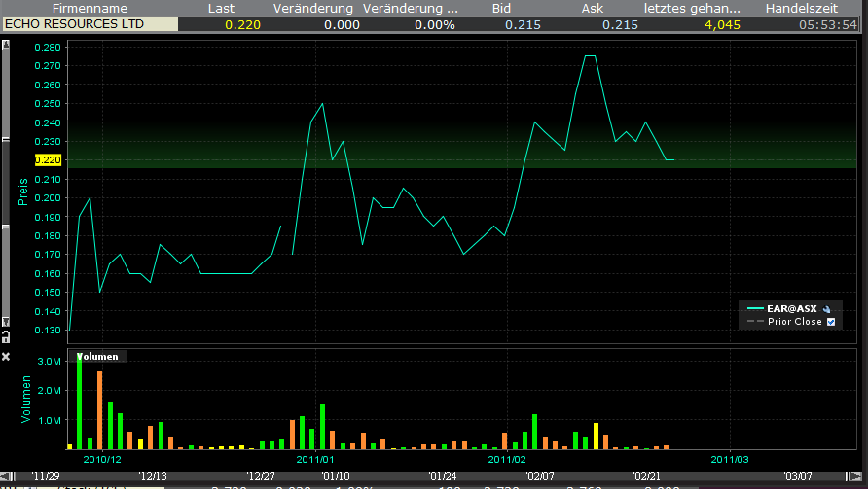
Task: Close the Volumen panel with X icon
Action: pyautogui.click(x=5, y=357)
